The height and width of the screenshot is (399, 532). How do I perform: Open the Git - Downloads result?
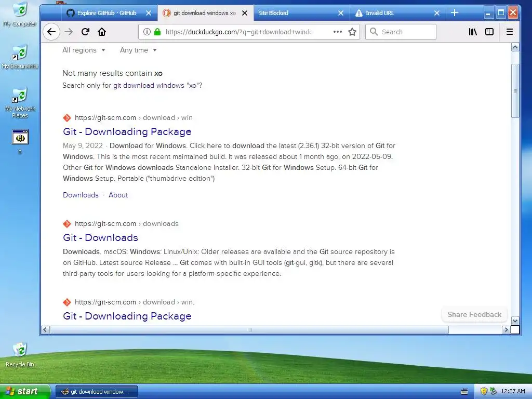pos(100,237)
